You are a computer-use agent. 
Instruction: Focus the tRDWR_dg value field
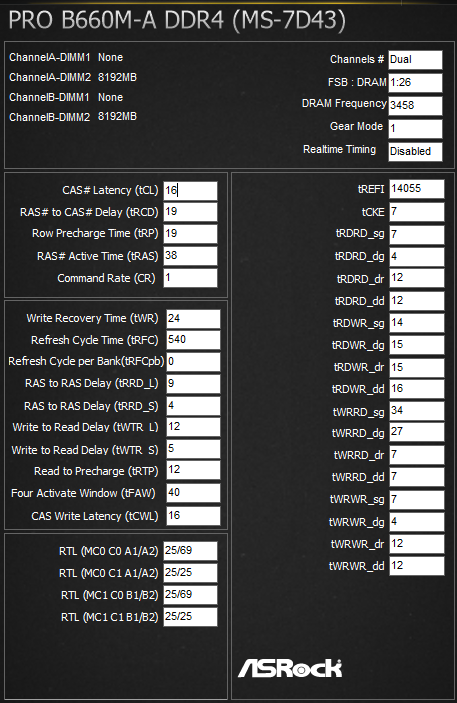(x=417, y=345)
